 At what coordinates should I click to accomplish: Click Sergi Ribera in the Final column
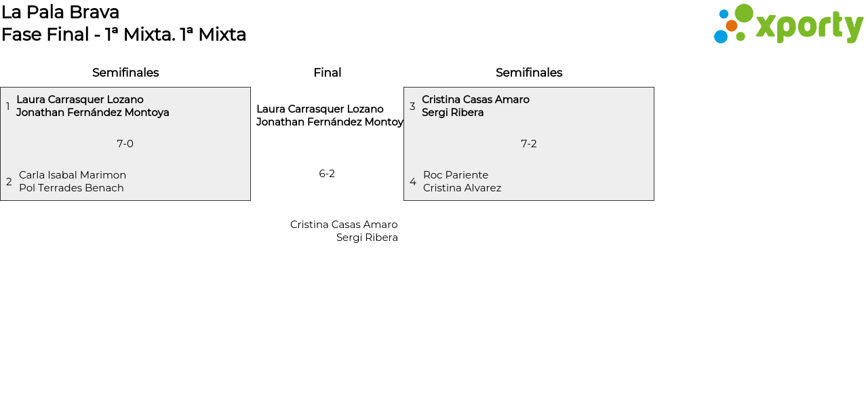click(x=367, y=238)
